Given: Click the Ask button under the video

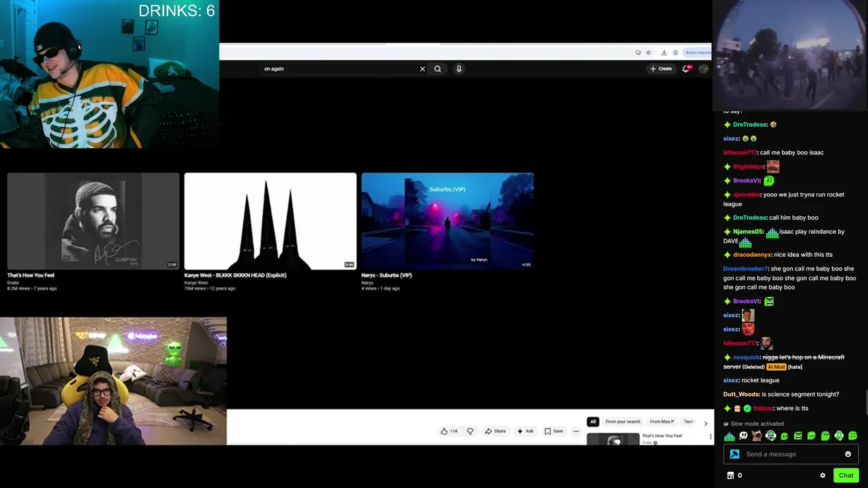Looking at the screenshot, I should 525,431.
